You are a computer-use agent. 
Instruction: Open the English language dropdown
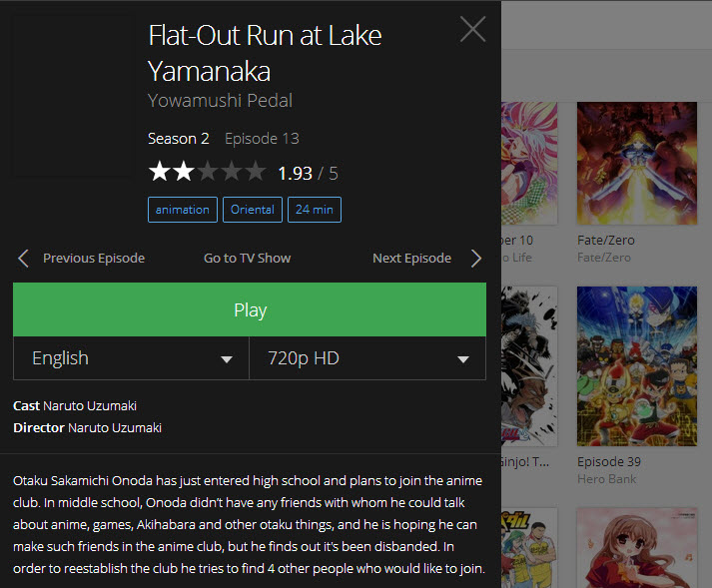coord(131,358)
